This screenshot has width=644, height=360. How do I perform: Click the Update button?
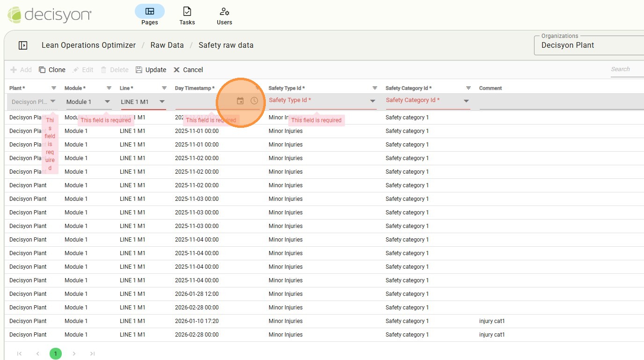click(x=151, y=70)
